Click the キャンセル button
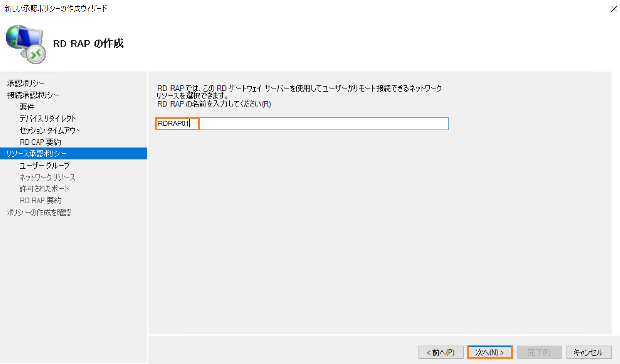 588,352
